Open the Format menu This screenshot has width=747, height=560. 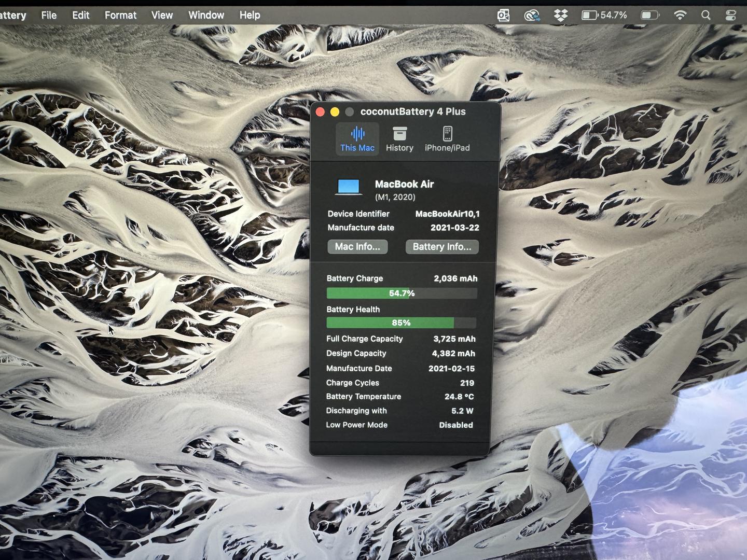120,15
